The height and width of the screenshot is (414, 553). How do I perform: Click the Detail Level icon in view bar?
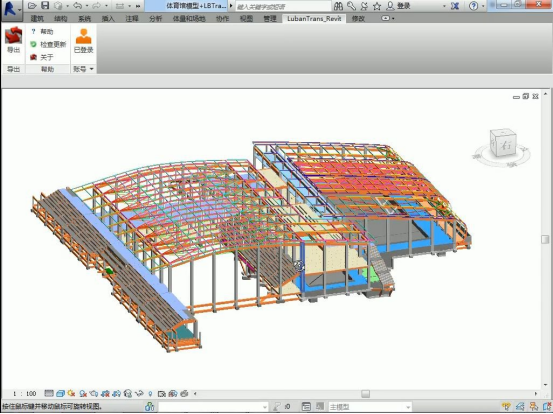(49, 393)
